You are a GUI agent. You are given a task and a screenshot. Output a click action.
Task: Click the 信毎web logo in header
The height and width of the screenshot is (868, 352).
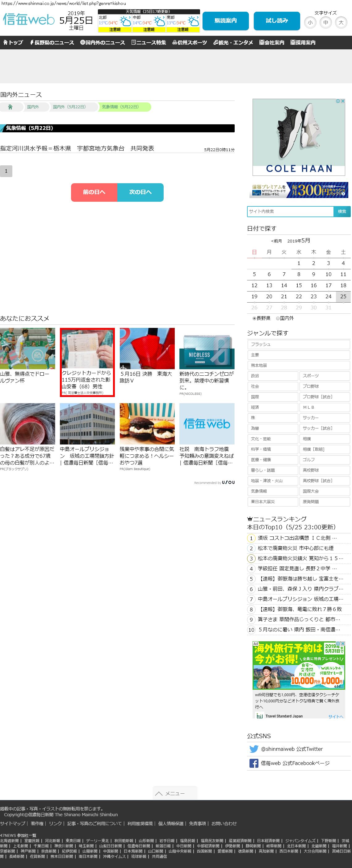tap(29, 19)
